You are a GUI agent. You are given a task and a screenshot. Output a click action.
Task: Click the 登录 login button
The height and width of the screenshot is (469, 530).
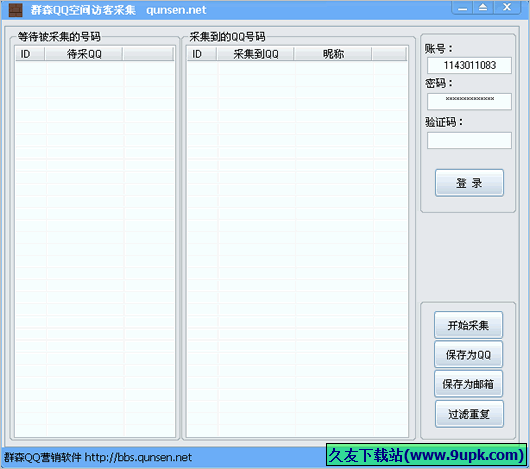coord(469,183)
